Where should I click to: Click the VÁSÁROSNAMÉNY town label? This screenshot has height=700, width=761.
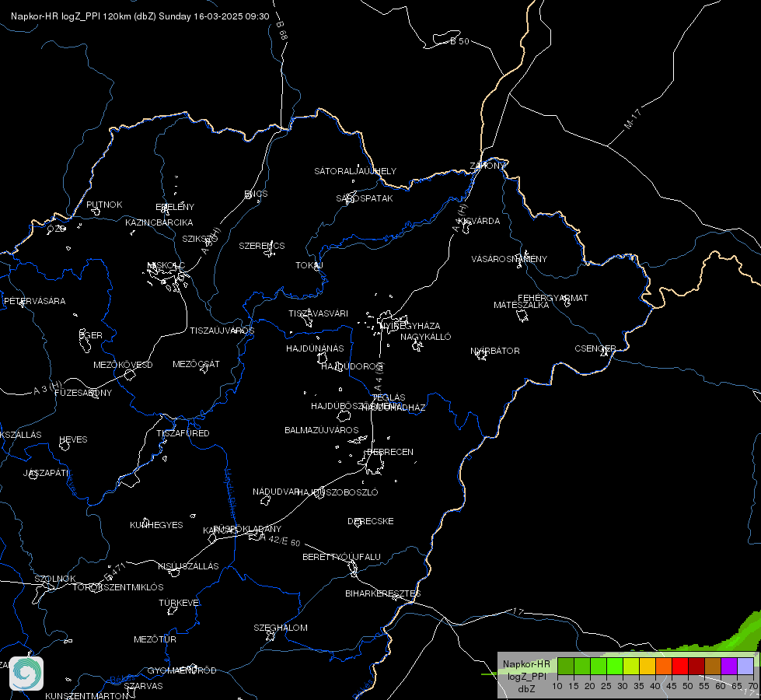(509, 259)
